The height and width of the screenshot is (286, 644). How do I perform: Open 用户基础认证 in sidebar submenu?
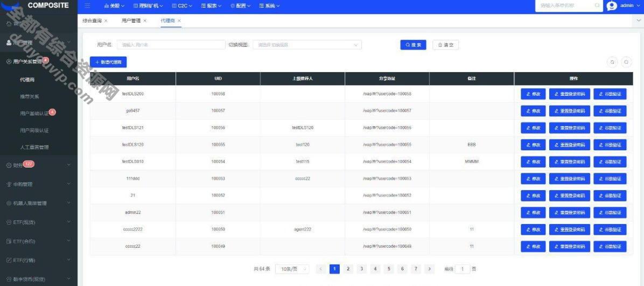34,113
